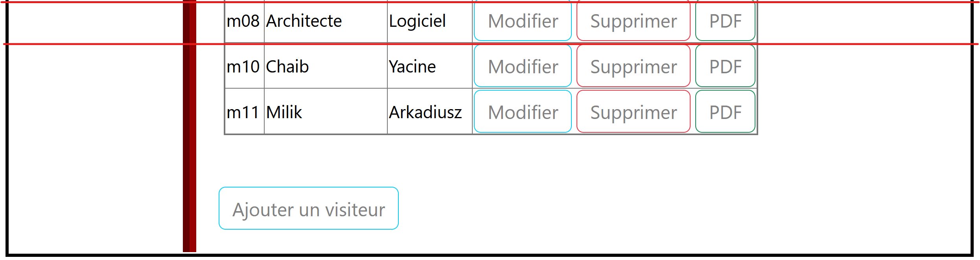This screenshot has height=260, width=980.
Task: Click the Milik name cell
Action: pyautogui.click(x=284, y=112)
